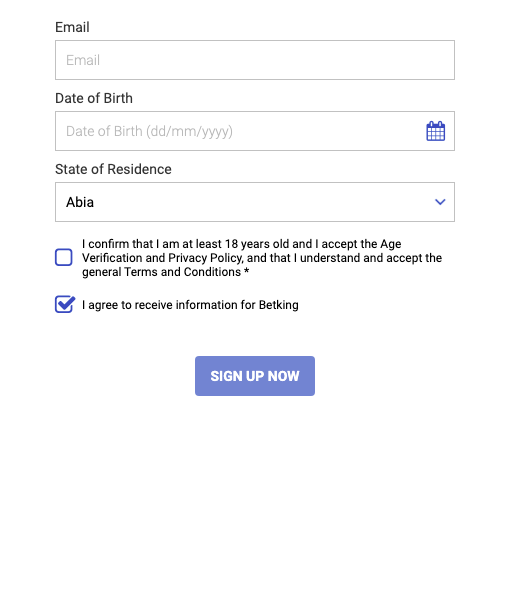Click the 'State of Residence' field label
512x591 pixels.
[x=113, y=169]
